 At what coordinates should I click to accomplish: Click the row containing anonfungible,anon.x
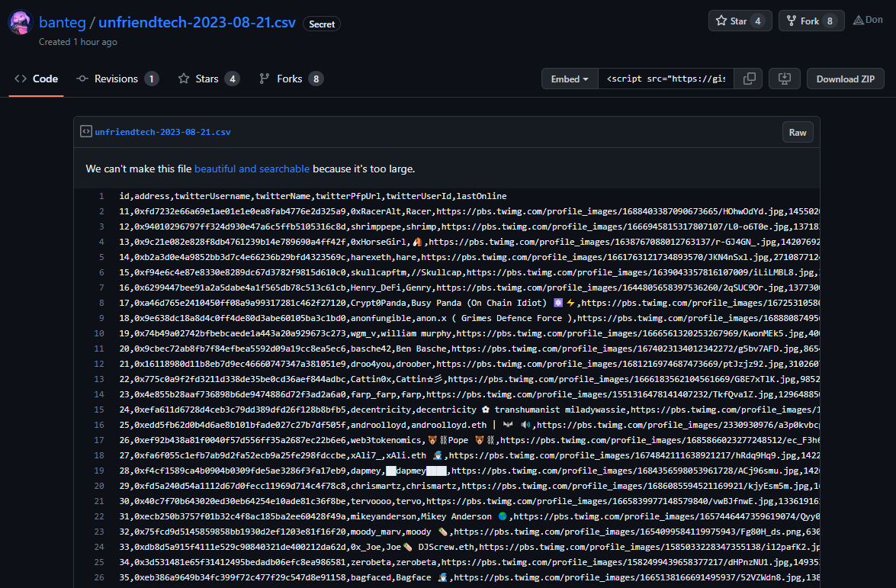(469, 318)
